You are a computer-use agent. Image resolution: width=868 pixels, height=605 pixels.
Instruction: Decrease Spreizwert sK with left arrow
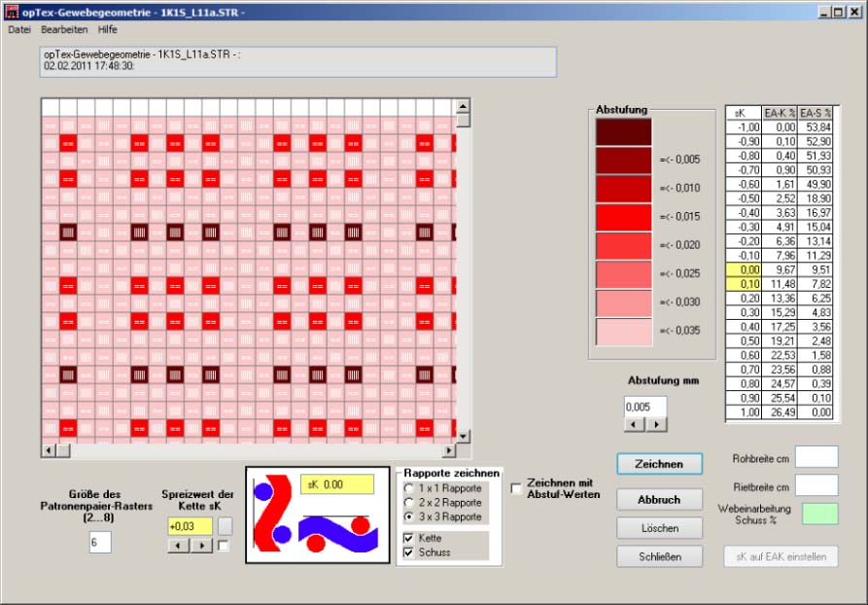click(178, 546)
